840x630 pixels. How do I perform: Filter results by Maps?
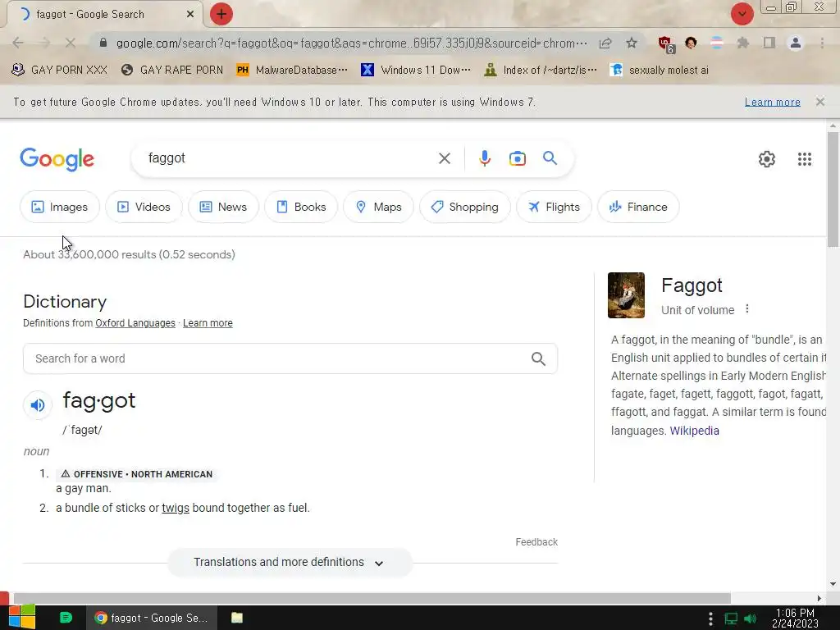pyautogui.click(x=378, y=207)
